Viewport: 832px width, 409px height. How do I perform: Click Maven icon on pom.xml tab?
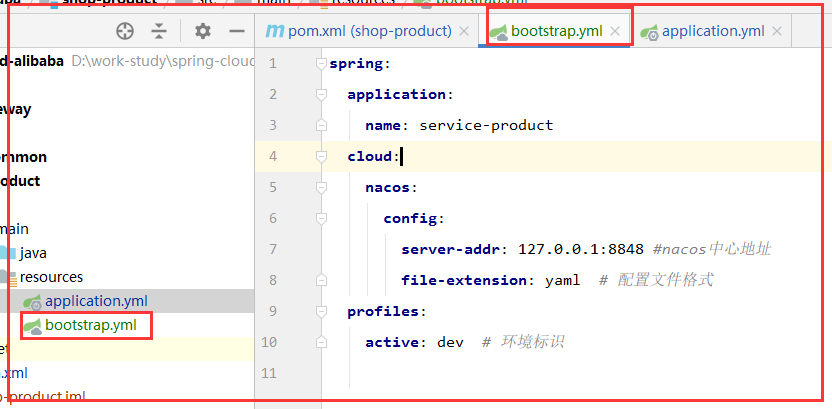click(275, 31)
